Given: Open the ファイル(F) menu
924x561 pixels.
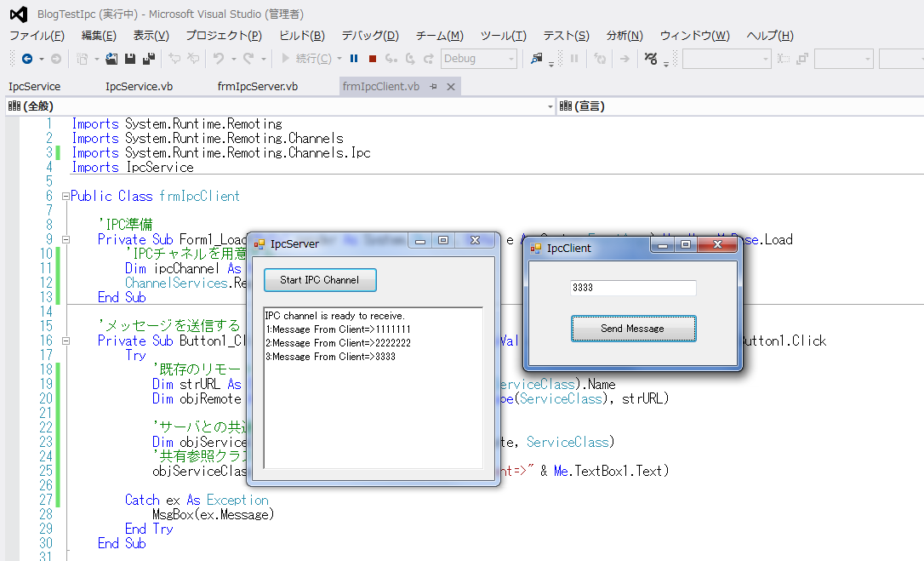Looking at the screenshot, I should pos(37,36).
